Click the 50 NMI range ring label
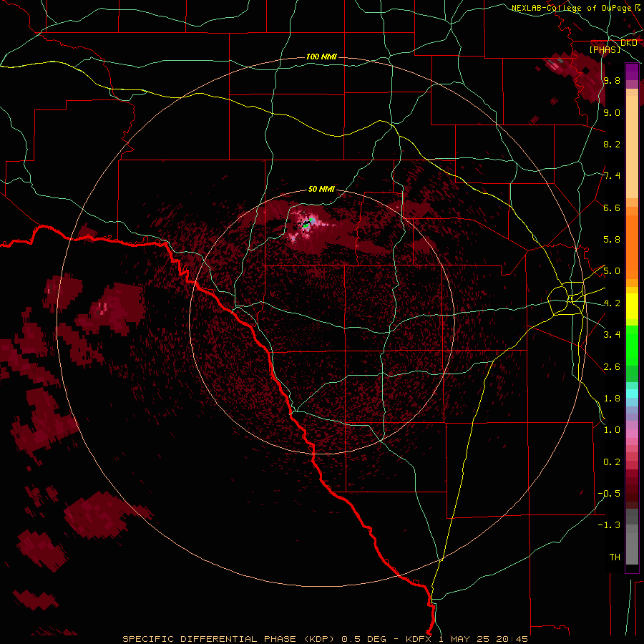 [321, 189]
